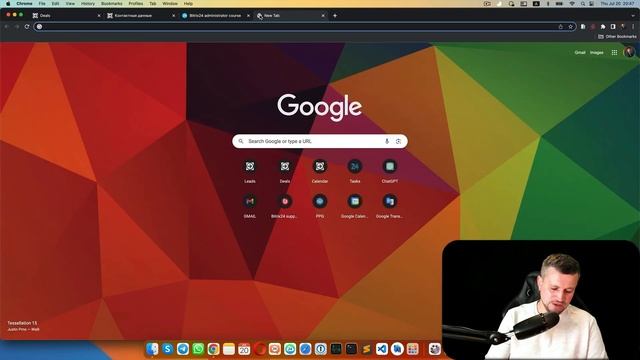
Task: Open the Leads shortcut tile
Action: [250, 171]
